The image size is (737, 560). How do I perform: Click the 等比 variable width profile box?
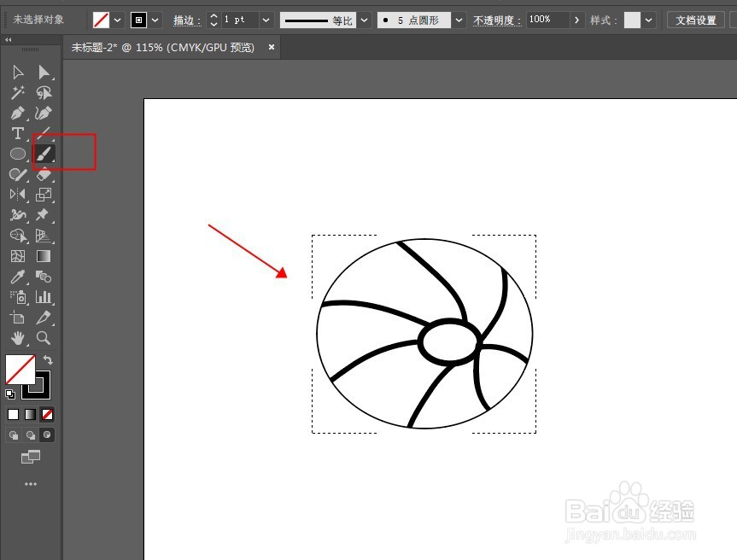point(319,20)
